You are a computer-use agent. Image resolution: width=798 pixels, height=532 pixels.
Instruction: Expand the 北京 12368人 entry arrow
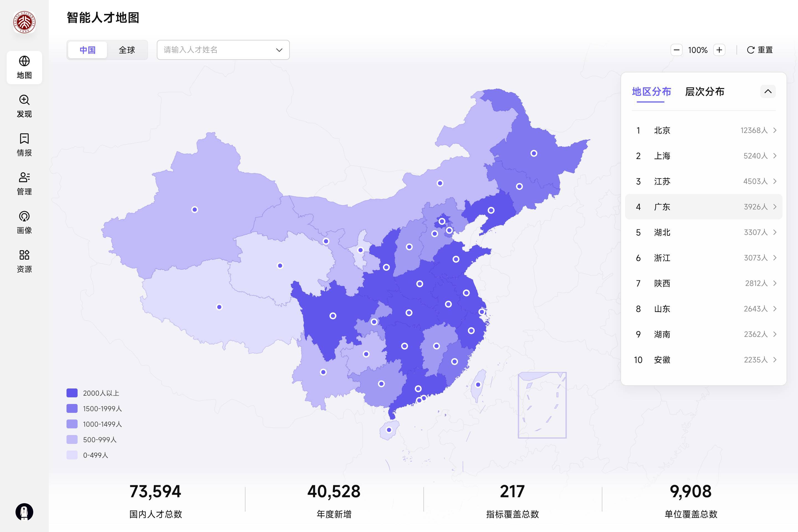point(775,130)
